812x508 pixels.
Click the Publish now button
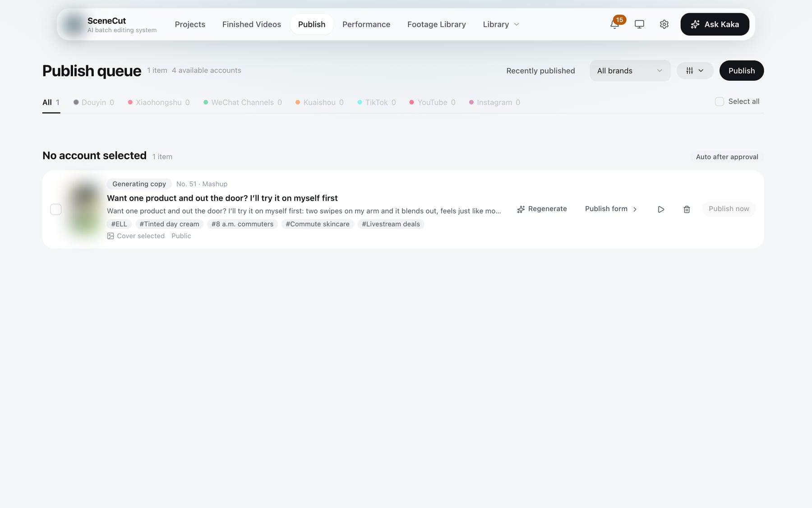tap(729, 209)
